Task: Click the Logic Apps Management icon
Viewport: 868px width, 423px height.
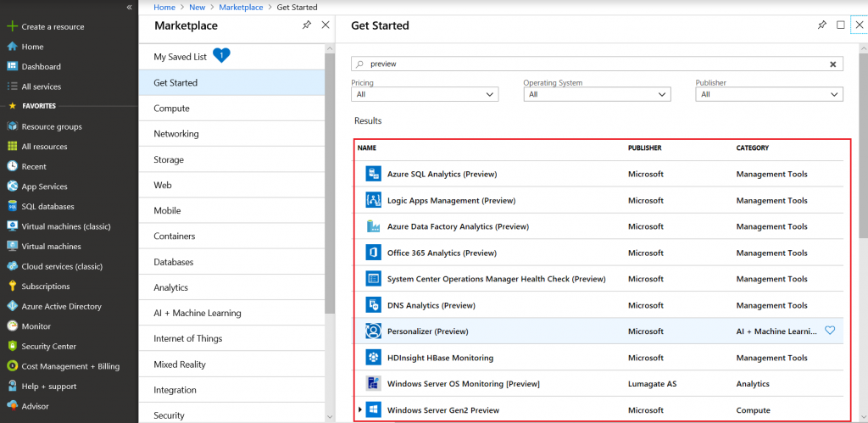Action: click(x=374, y=200)
